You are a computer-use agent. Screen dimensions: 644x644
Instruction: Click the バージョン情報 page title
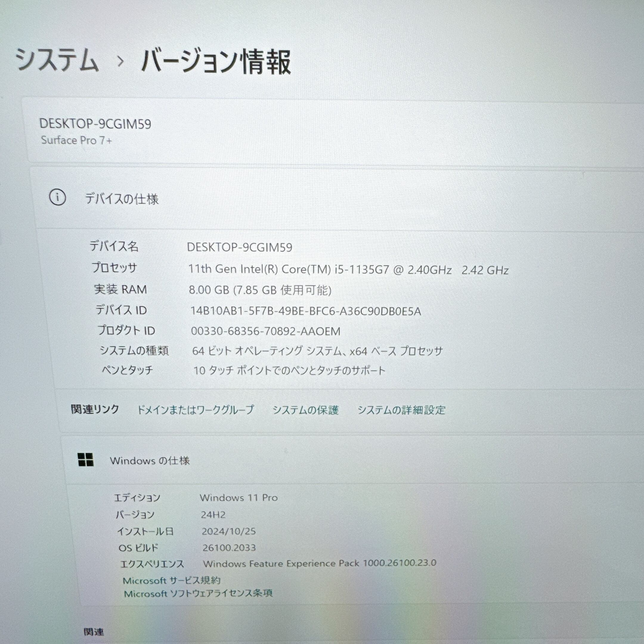pos(216,62)
